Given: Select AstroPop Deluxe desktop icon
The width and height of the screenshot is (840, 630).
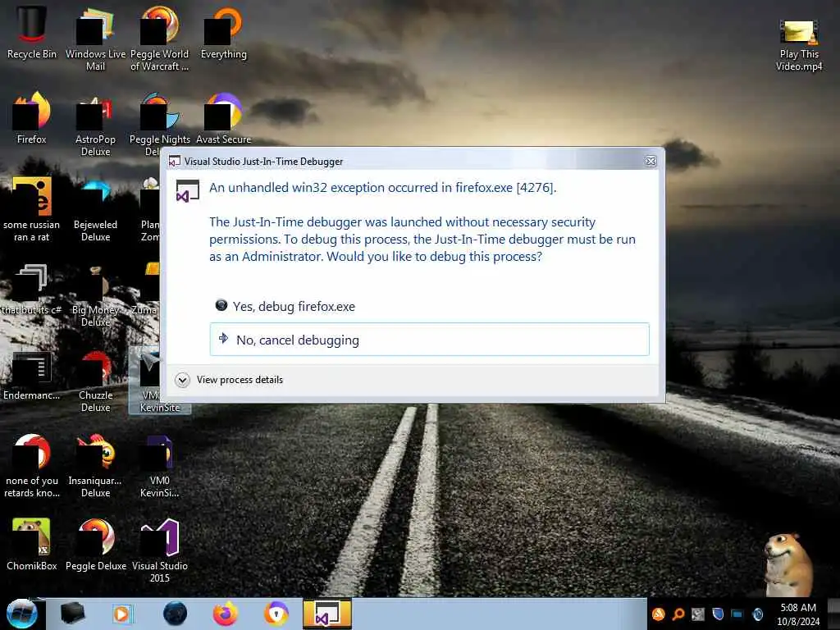Looking at the screenshot, I should (95, 125).
